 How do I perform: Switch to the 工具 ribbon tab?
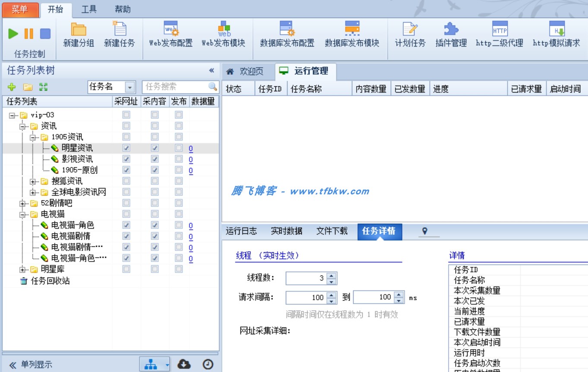coord(89,9)
